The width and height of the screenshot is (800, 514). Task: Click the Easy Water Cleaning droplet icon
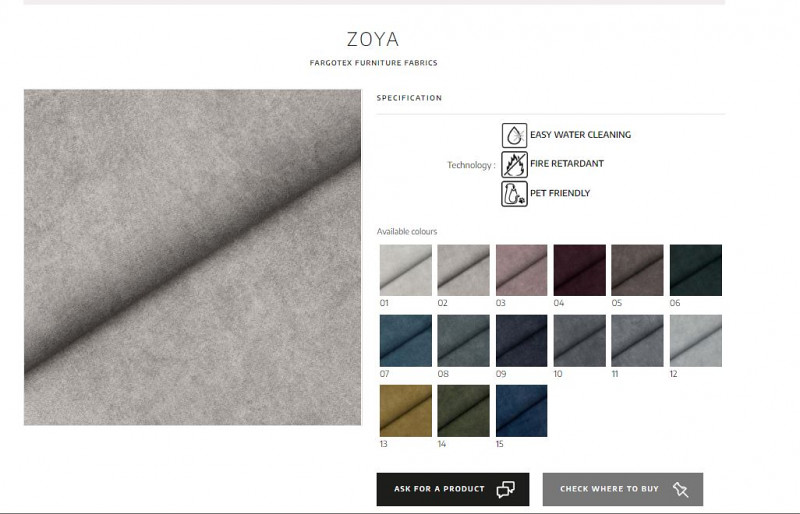click(x=514, y=135)
